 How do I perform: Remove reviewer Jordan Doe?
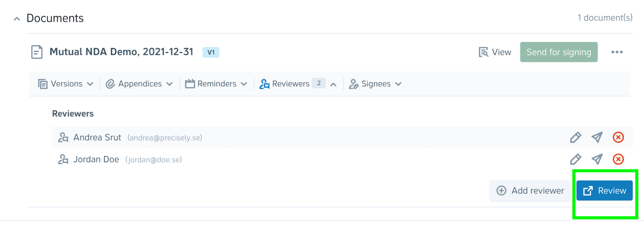tap(618, 159)
